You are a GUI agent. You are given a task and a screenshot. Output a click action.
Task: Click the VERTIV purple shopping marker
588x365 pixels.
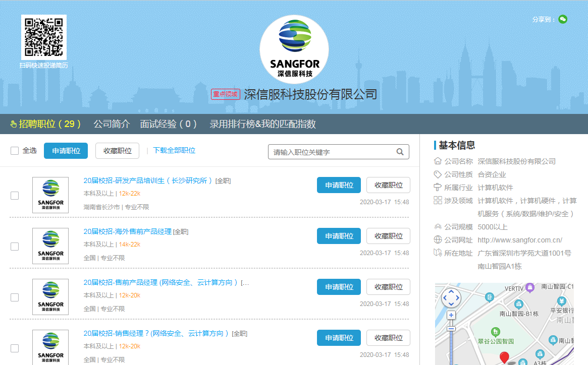529,288
